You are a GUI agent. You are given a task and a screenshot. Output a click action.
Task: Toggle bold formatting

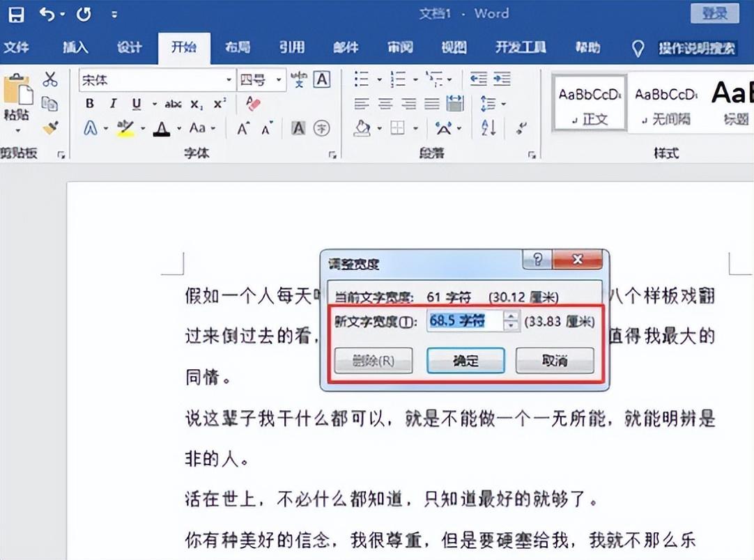pyautogui.click(x=89, y=103)
